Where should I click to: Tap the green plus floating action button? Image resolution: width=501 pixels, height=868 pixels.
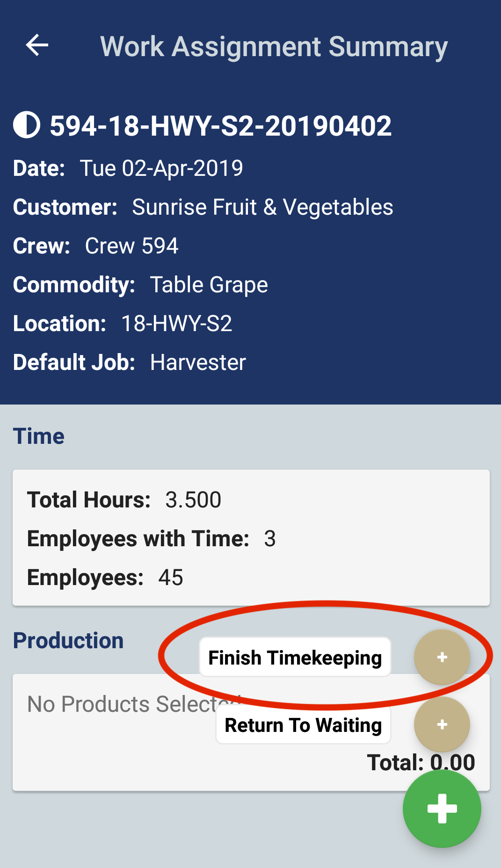[x=442, y=808]
